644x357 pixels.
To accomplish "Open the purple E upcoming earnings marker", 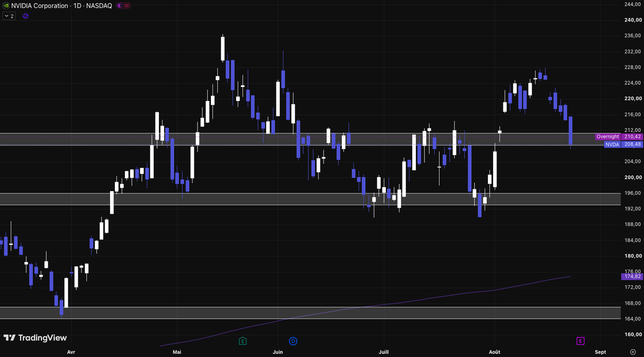I will click(x=581, y=341).
